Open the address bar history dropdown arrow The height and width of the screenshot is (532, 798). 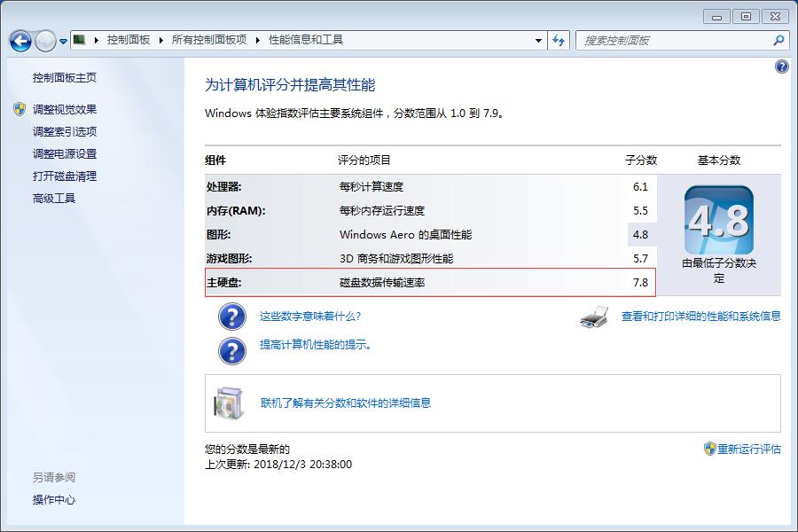coord(537,40)
